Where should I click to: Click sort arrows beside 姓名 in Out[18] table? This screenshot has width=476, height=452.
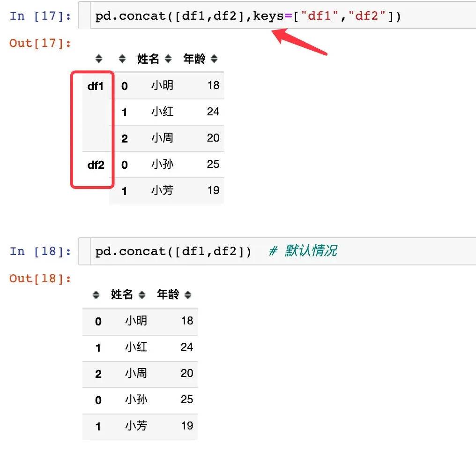pyautogui.click(x=142, y=295)
